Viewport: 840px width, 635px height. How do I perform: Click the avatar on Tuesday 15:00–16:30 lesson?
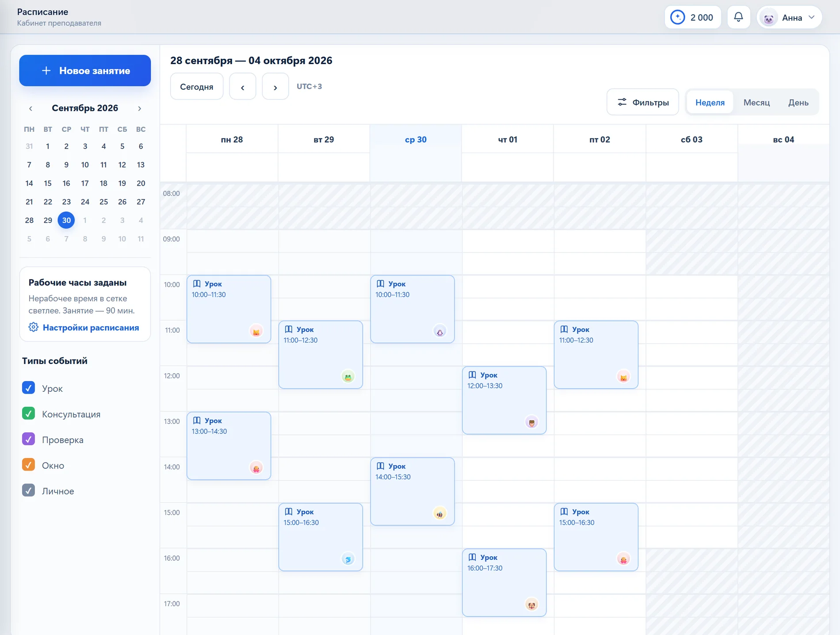(x=348, y=559)
